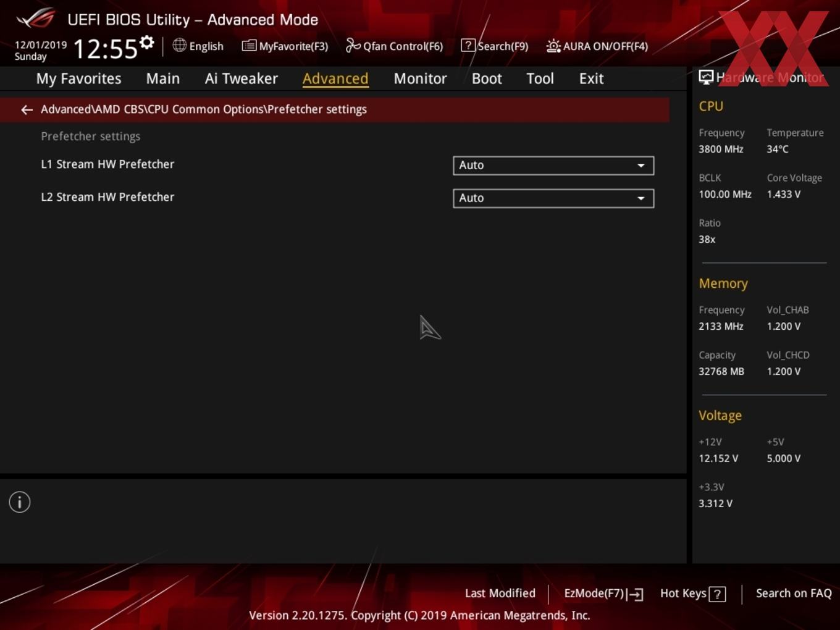Click BCLK 100.00 MHz value

(x=725, y=195)
